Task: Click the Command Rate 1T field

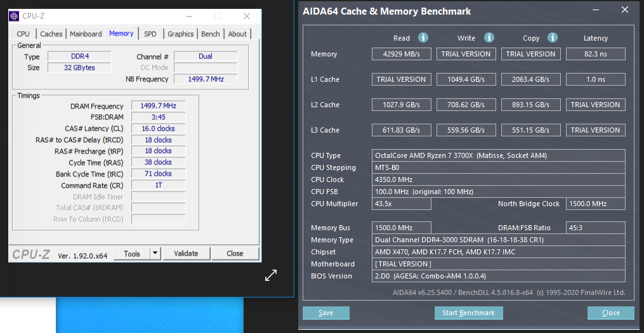Action: point(159,185)
